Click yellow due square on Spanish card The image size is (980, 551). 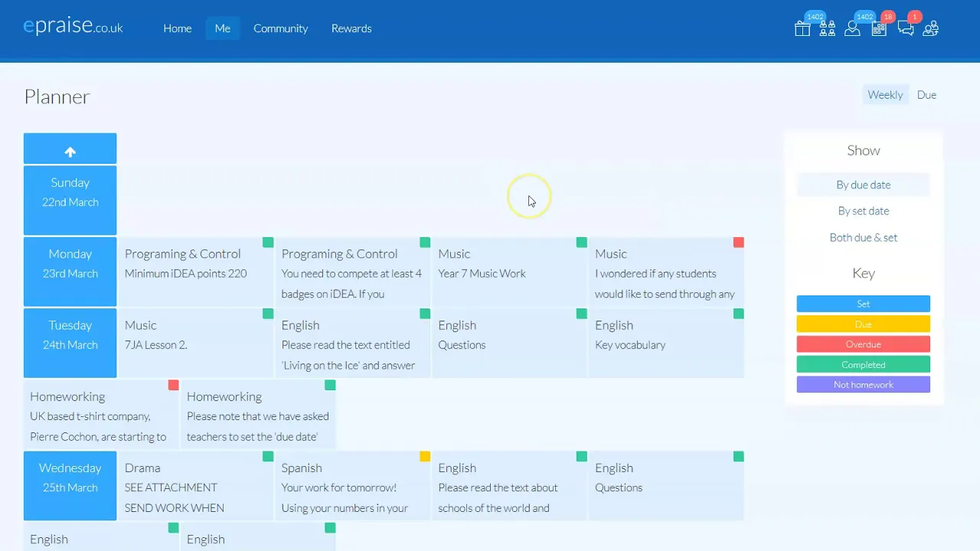pyautogui.click(x=425, y=456)
